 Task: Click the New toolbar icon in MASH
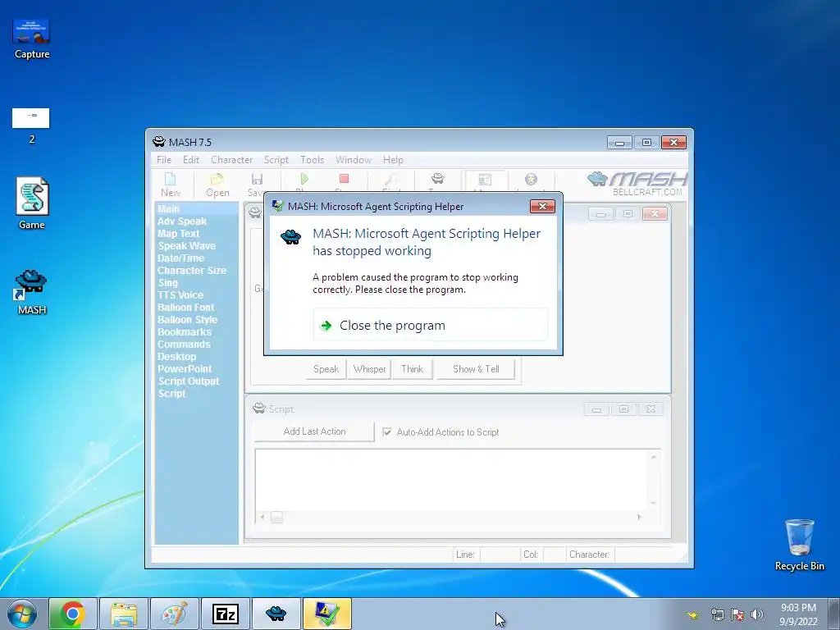(x=171, y=185)
